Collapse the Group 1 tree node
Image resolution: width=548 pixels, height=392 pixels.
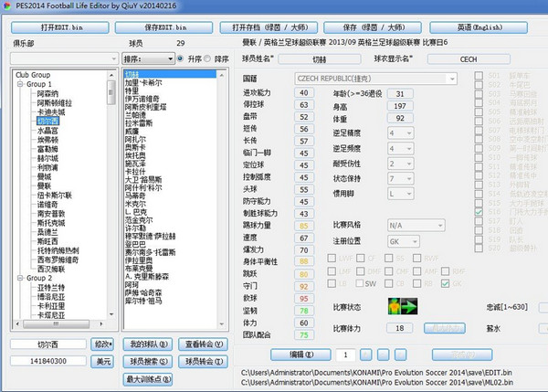(x=19, y=83)
